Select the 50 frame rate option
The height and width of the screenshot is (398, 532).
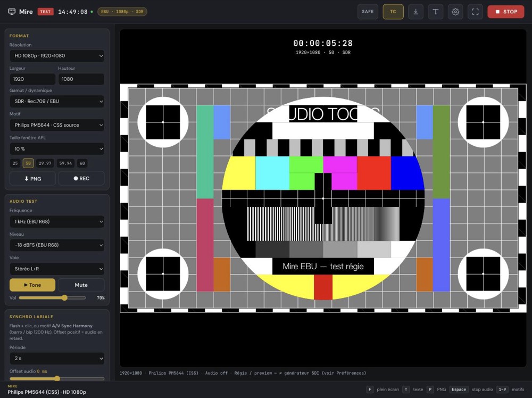click(x=28, y=163)
